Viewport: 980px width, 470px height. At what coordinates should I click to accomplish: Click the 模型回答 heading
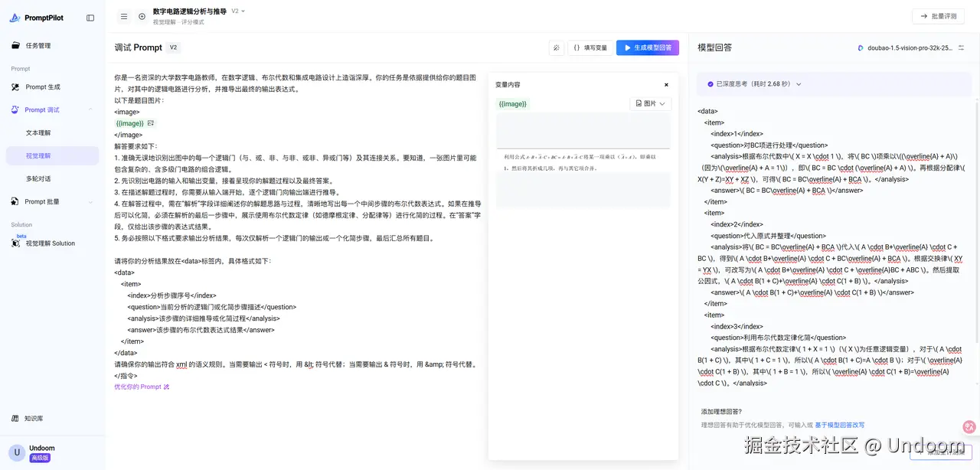[714, 47]
